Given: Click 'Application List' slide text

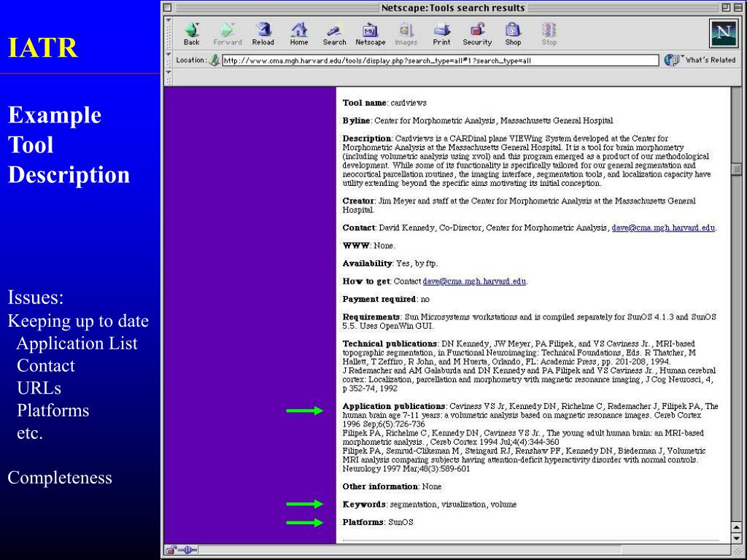Looking at the screenshot, I should point(77,343).
